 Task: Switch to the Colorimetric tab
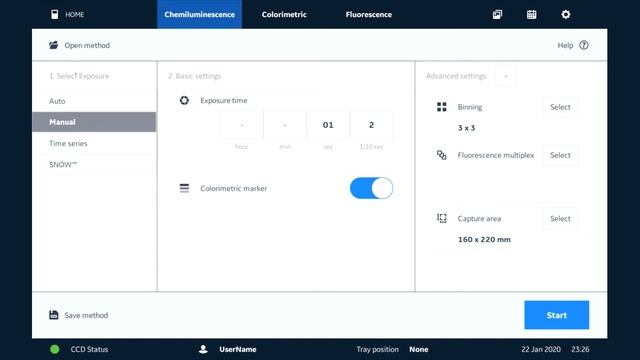284,14
